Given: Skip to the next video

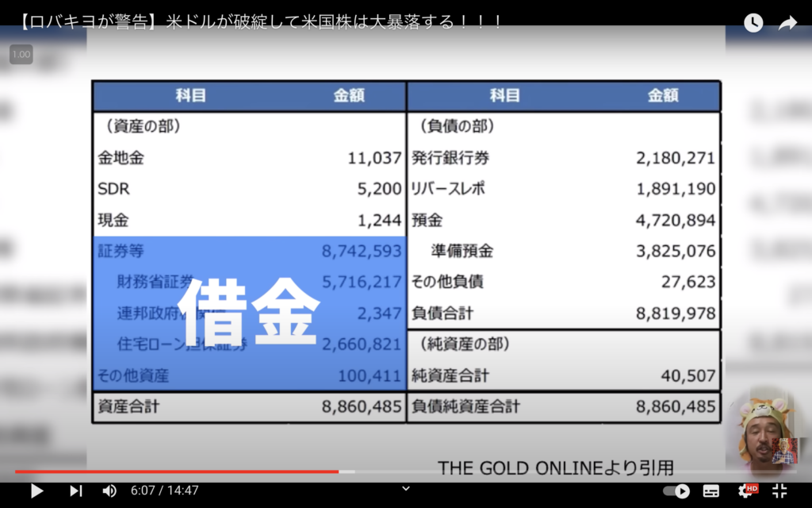Looking at the screenshot, I should 75,491.
